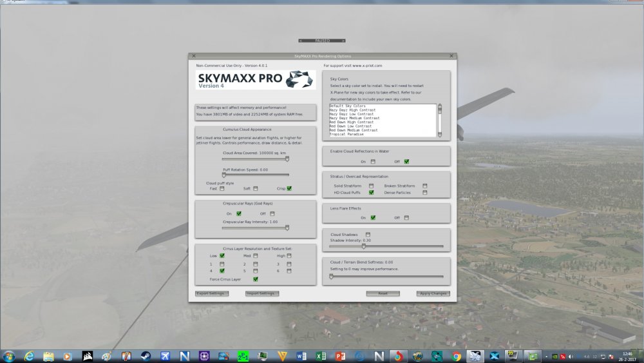This screenshot has height=363, width=644.
Task: Open the green 2P-1 taskbar icon
Action: point(243,356)
